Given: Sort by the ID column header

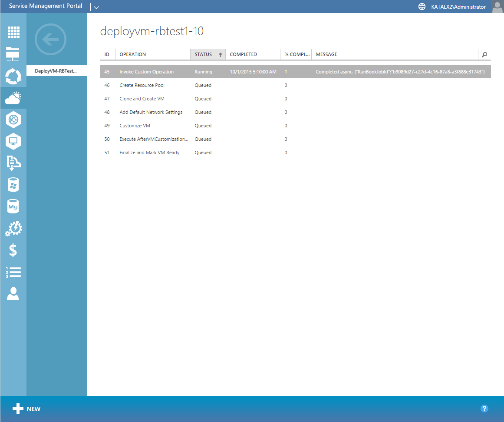Looking at the screenshot, I should coord(107,54).
